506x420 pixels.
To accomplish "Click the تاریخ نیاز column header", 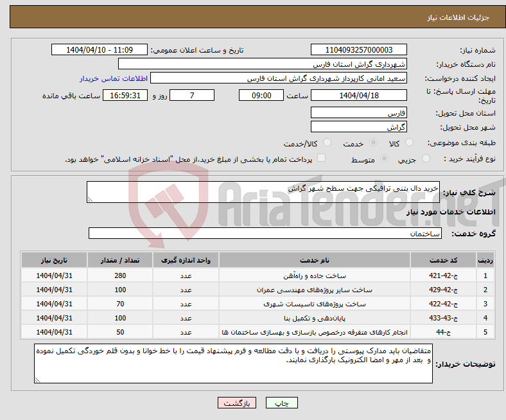I will tap(54, 260).
